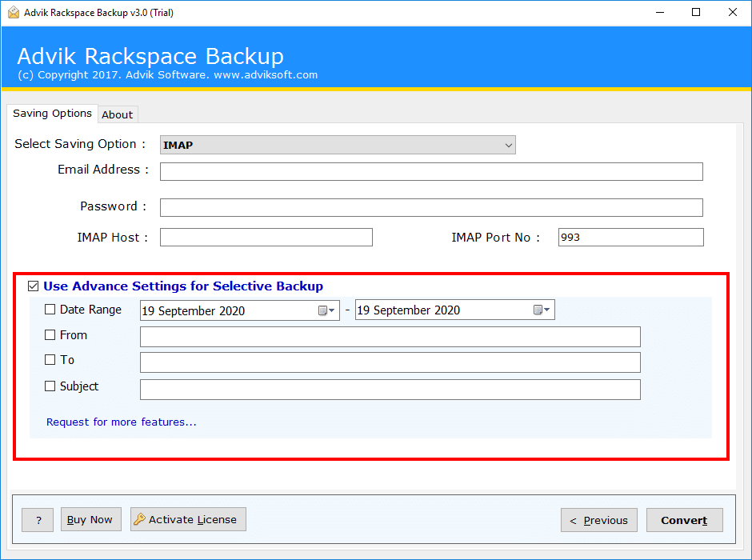
Task: Click the From filter text field
Action: [x=390, y=337]
